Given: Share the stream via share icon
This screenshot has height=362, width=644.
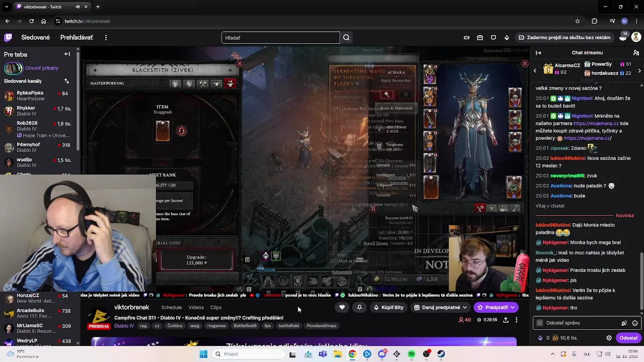Looking at the screenshot, I should 506,320.
